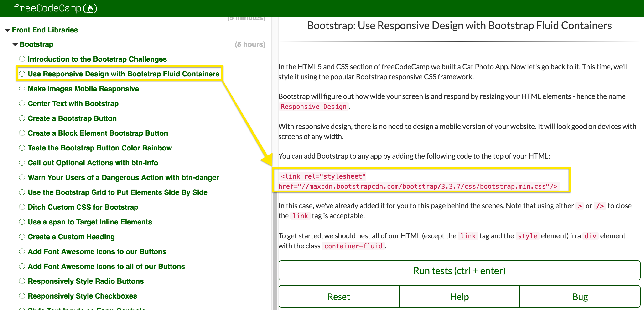Open Use Responsive Design with Bootstrap Fluid Containers
Screen dimensions: 644x310
pos(124,74)
